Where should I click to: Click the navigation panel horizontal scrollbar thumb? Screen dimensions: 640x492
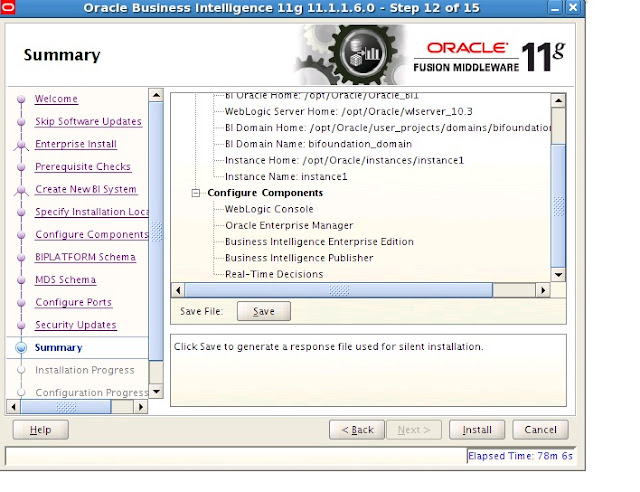point(66,407)
